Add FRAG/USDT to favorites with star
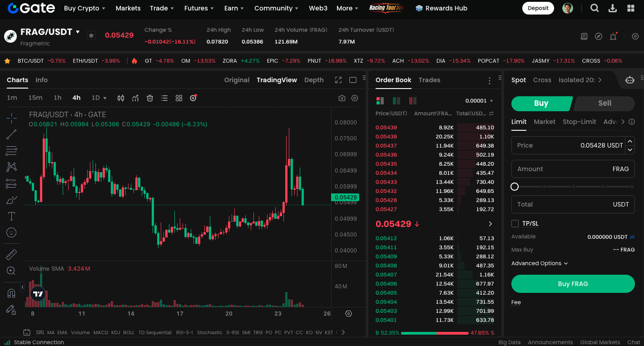Image resolution: width=644 pixels, height=346 pixels. tap(91, 35)
